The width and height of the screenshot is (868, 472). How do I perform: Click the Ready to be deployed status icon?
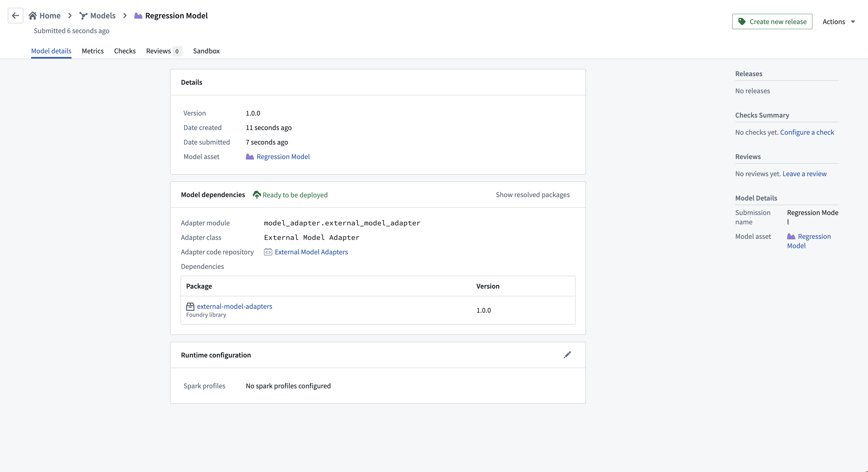tap(257, 195)
